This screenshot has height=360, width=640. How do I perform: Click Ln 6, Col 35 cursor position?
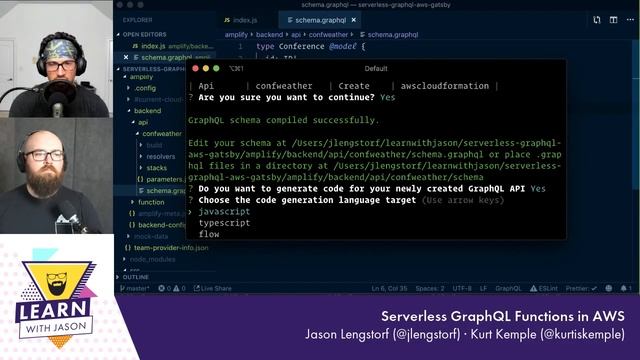click(x=389, y=289)
